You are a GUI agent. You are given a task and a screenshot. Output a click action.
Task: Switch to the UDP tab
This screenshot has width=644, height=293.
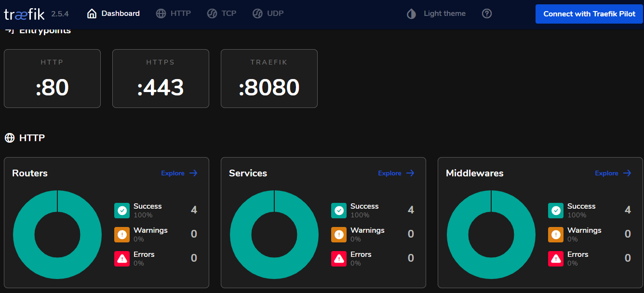[x=268, y=13]
